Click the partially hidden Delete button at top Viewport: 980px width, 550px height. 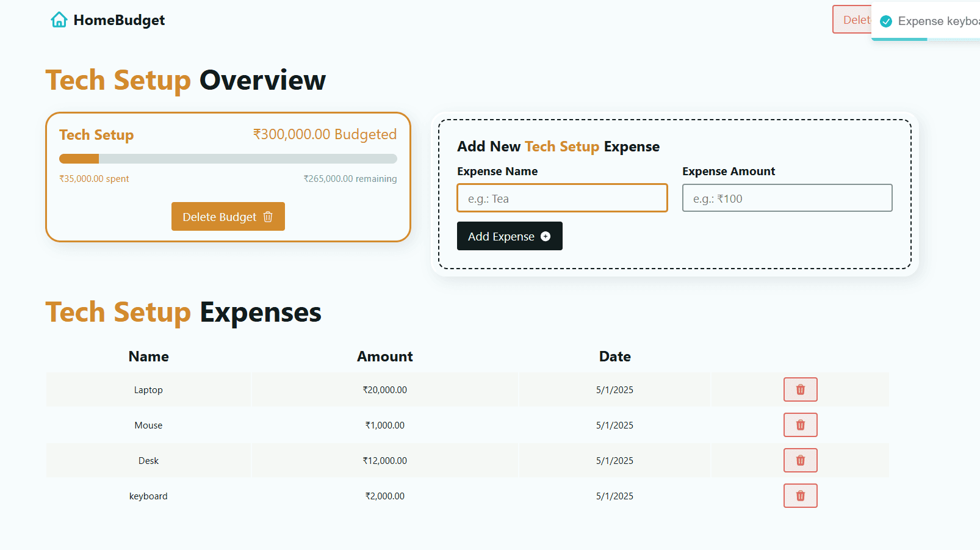(x=852, y=20)
